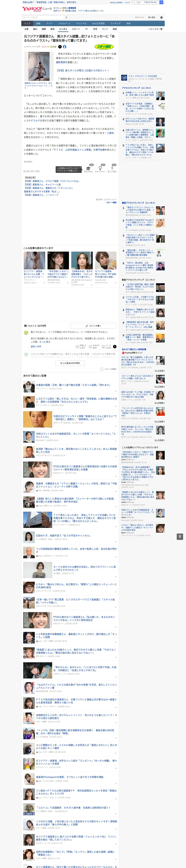Click the 撮影風景 inline link
186x868 pixels.
[x=61, y=62]
